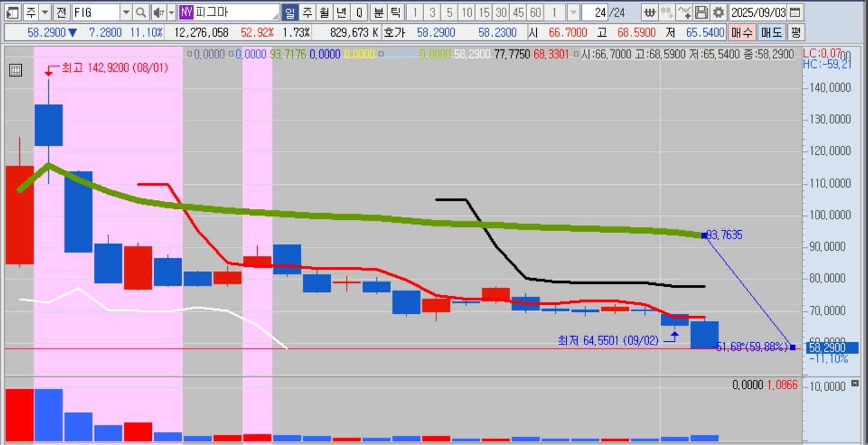This screenshot has height=445, width=868.
Task: Click the high price 68.5900 in quote bar
Action: (637, 33)
